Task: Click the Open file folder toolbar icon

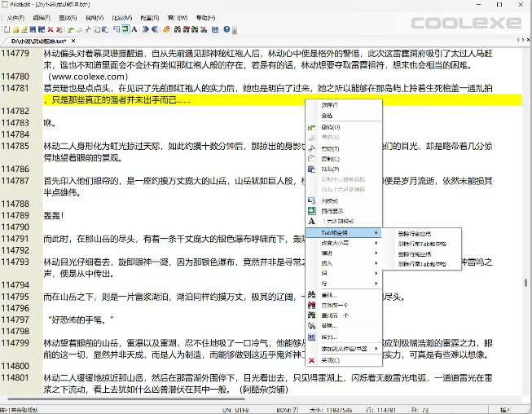Action: (15, 29)
